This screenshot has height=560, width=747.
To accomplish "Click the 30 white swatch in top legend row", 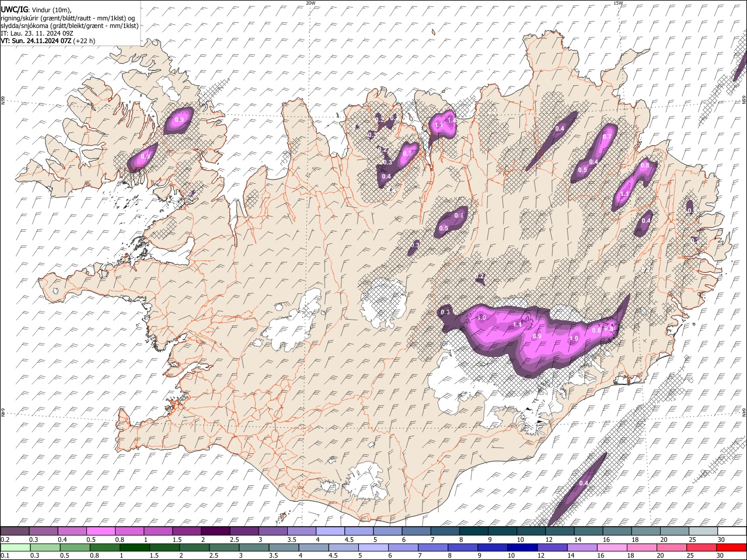I will (x=732, y=531).
